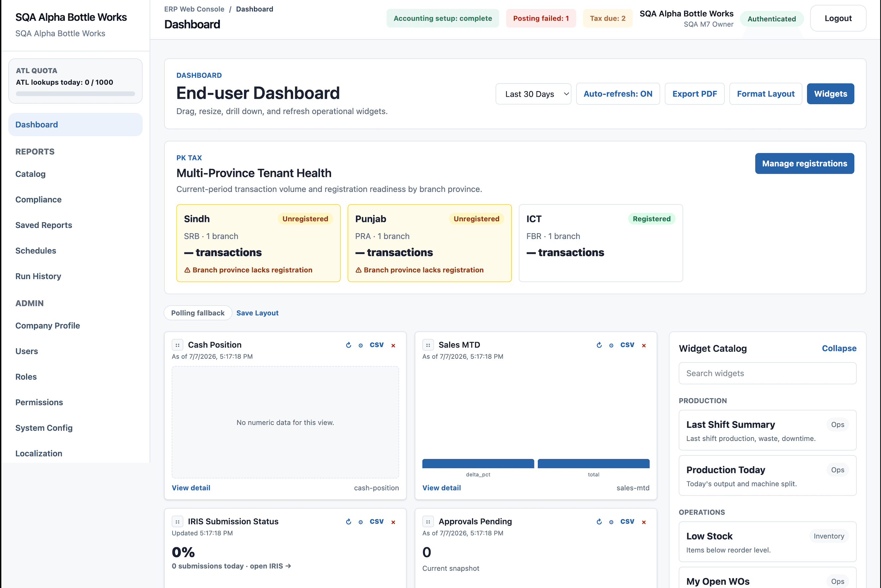The width and height of the screenshot is (881, 588).
Task: Open the Widgets button
Action: (830, 94)
